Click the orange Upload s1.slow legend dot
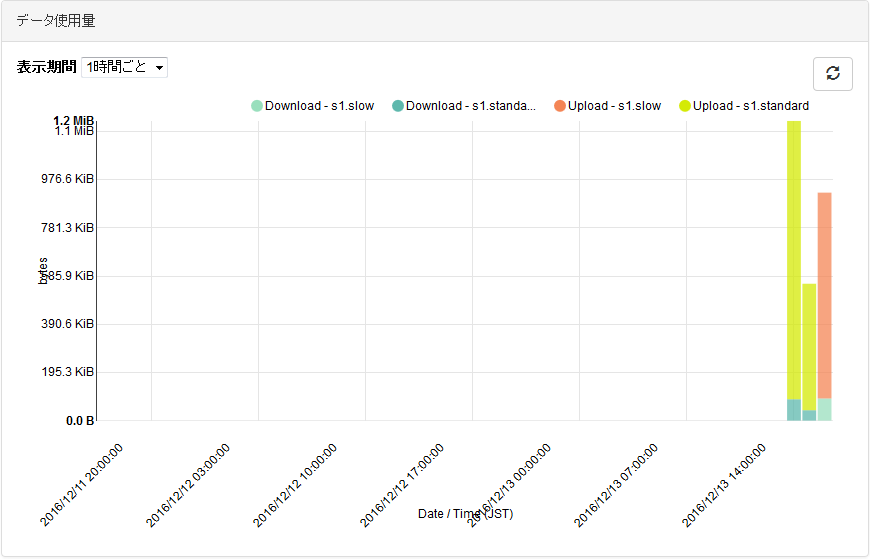 coord(560,105)
